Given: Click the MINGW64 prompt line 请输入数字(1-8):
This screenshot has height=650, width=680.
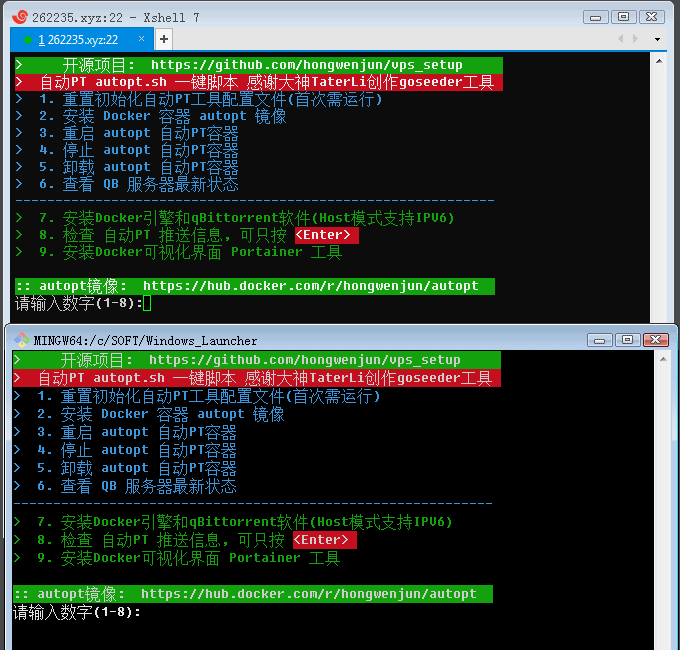Looking at the screenshot, I should [x=77, y=612].
